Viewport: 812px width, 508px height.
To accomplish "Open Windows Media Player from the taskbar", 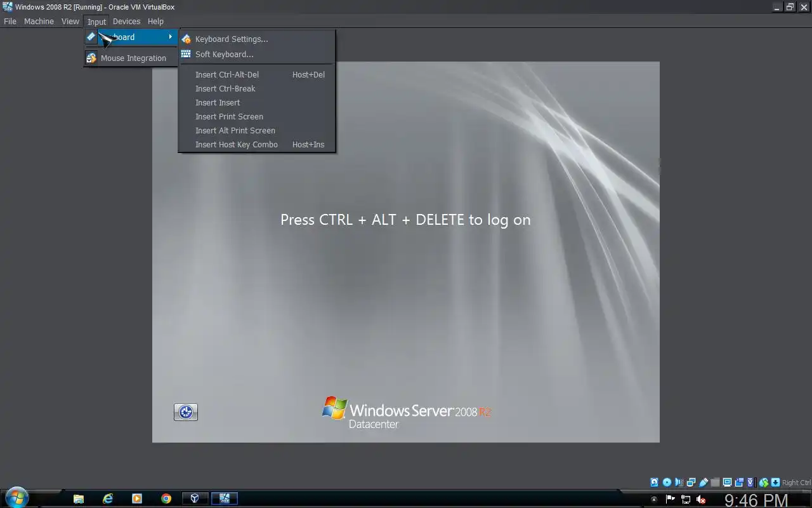I will (x=137, y=498).
